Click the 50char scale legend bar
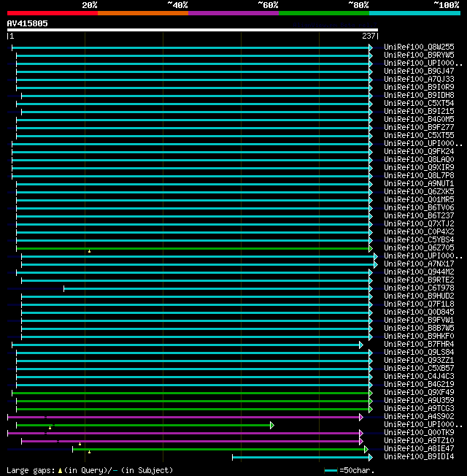The width and height of the screenshot is (467, 476). pyautogui.click(x=331, y=471)
